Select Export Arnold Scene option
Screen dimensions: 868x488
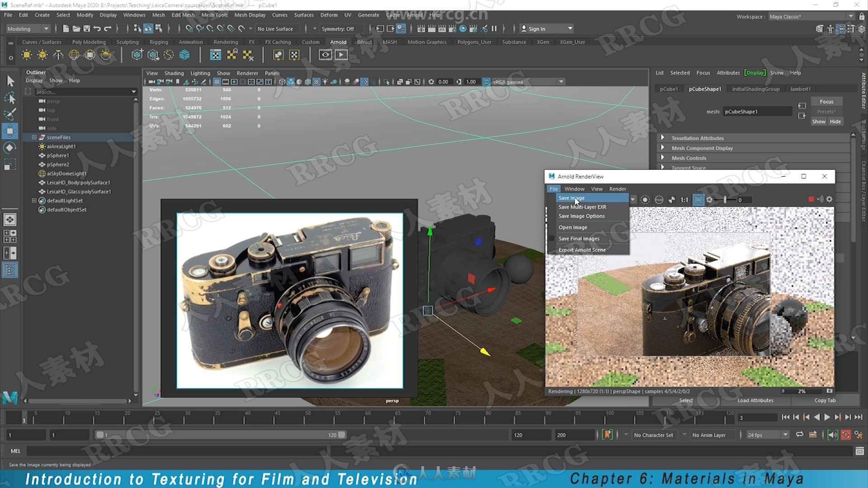582,250
